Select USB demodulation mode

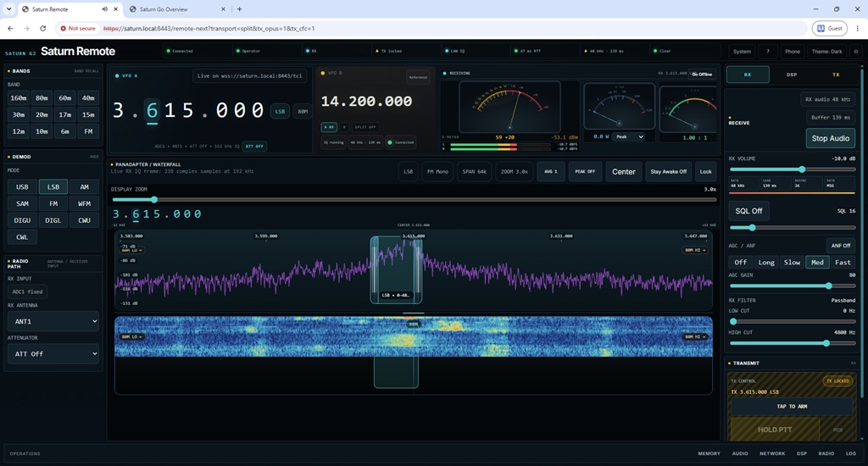tap(22, 187)
